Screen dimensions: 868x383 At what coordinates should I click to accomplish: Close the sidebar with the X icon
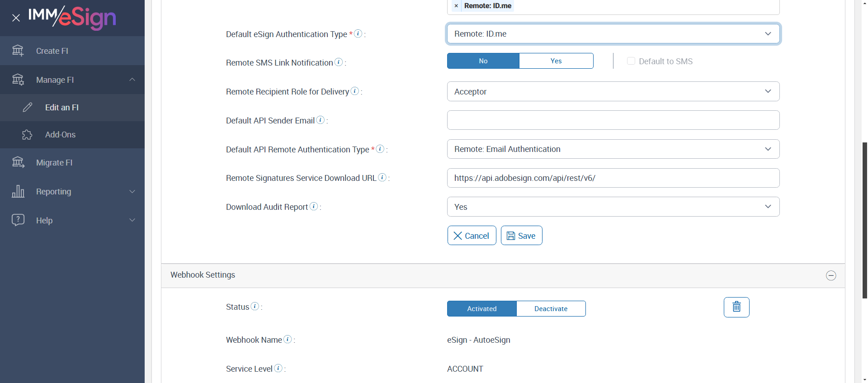(16, 18)
